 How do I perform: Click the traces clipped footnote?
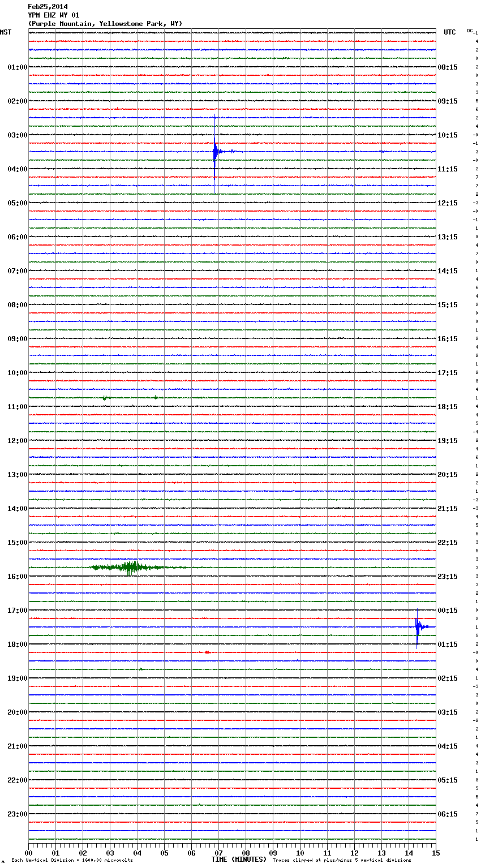342,860
